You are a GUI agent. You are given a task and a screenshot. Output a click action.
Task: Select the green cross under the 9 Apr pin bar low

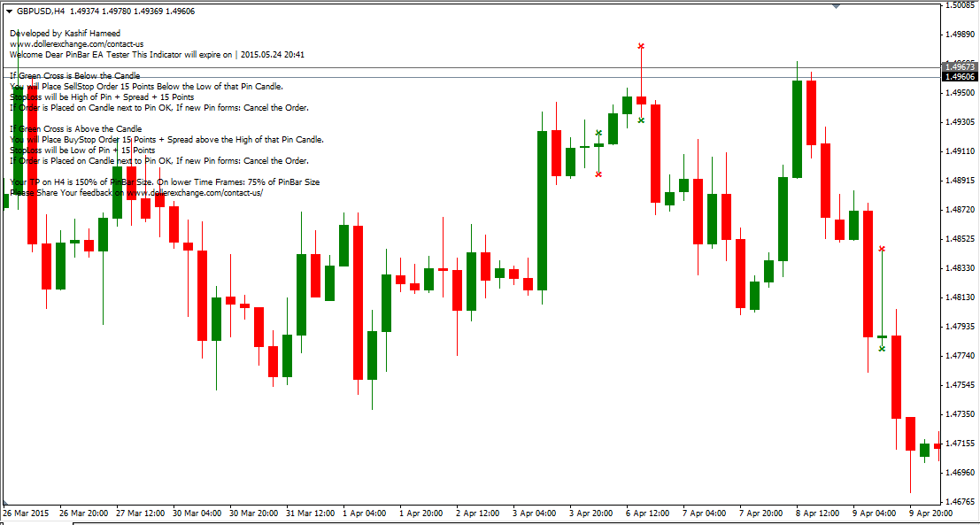point(882,347)
